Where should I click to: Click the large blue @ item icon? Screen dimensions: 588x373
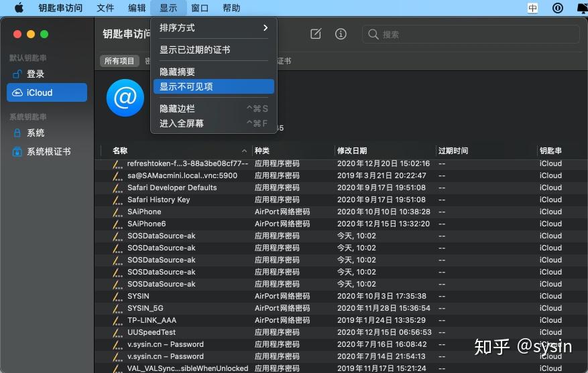tap(125, 98)
